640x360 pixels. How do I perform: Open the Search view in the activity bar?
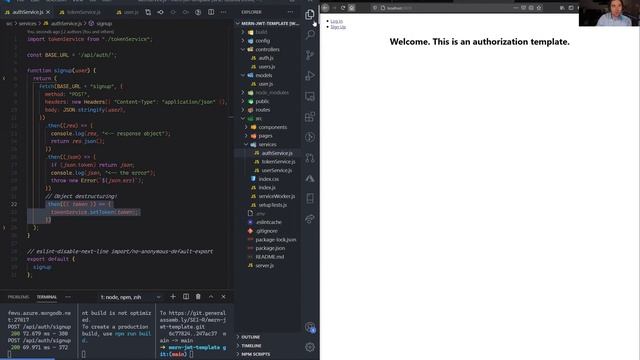pyautogui.click(x=310, y=35)
